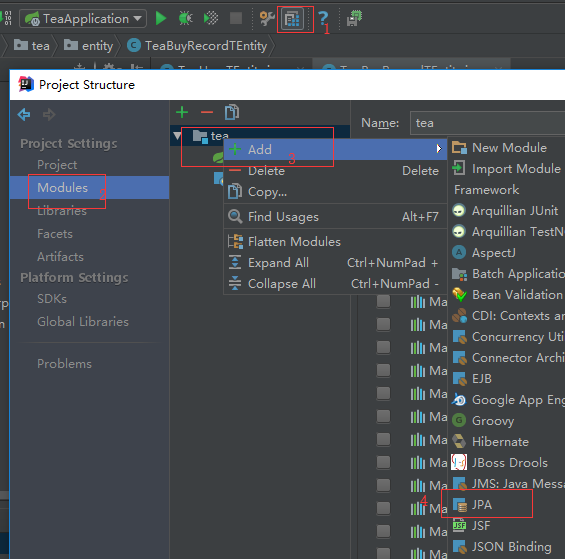
Task: Select New Module in Add submenu
Action: (507, 148)
